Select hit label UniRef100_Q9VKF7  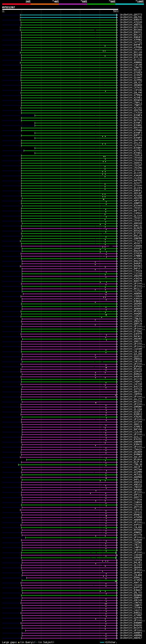pyautogui.click(x=131, y=249)
